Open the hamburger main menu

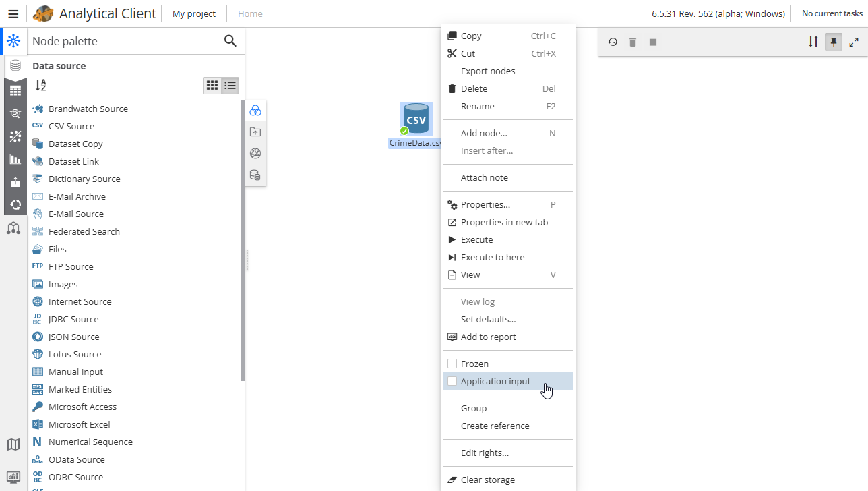pyautogui.click(x=13, y=13)
